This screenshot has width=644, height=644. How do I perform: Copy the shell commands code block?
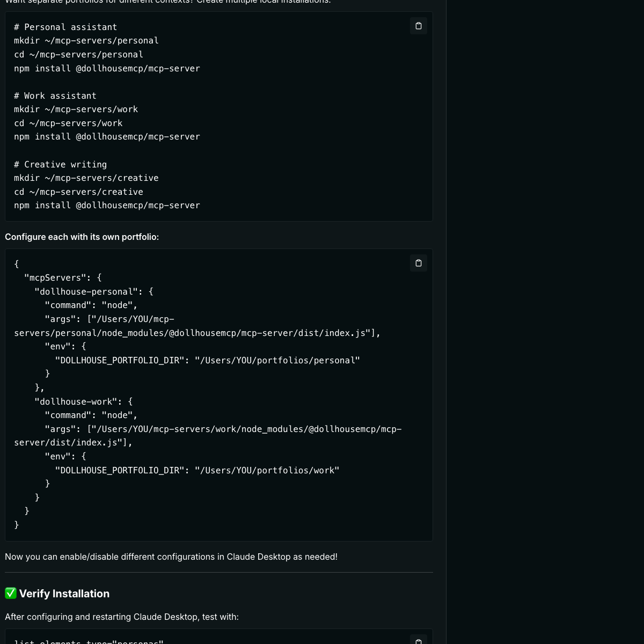tap(419, 26)
